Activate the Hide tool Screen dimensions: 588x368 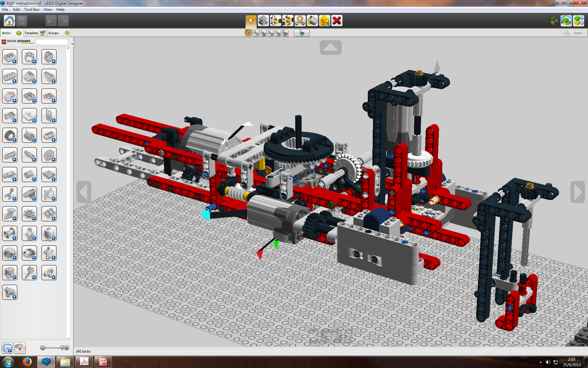pos(324,21)
